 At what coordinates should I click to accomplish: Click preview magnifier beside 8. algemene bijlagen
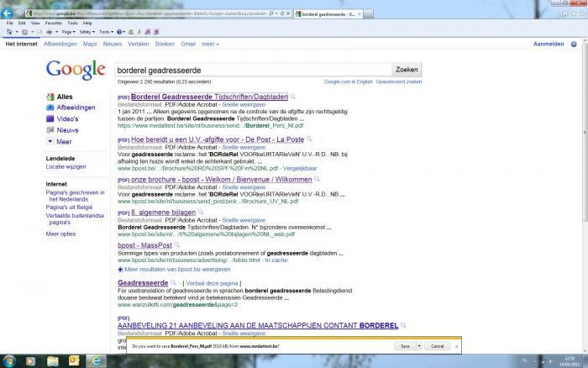(201, 213)
